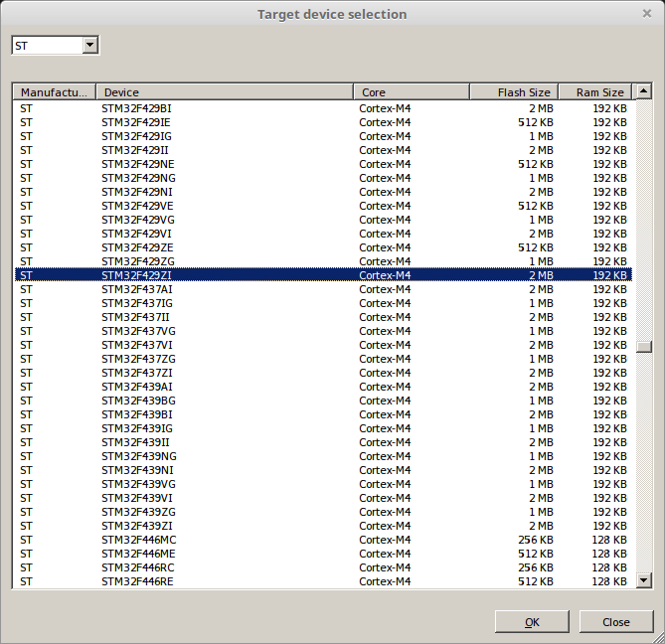
Task: Click the scrollbar down arrow
Action: coord(643,580)
